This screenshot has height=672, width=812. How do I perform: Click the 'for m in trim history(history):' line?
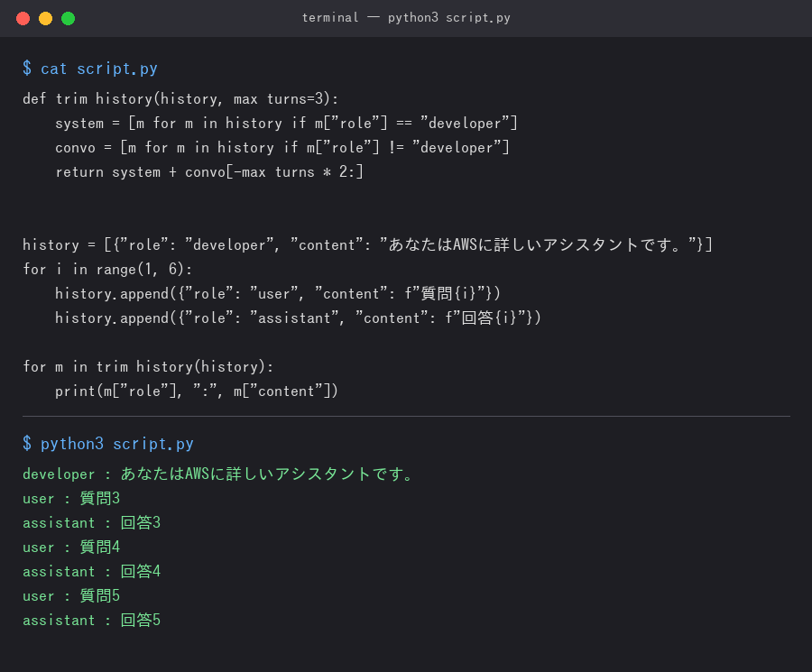148,366
